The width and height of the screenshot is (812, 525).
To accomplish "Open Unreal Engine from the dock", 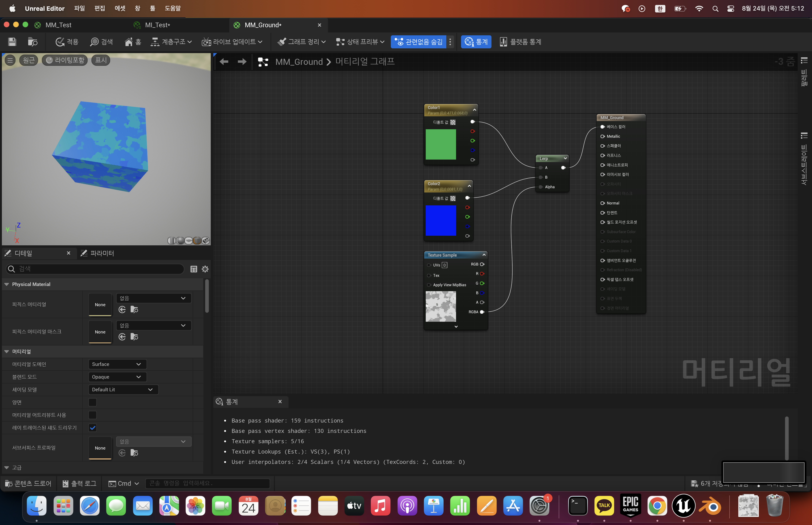I will click(683, 506).
